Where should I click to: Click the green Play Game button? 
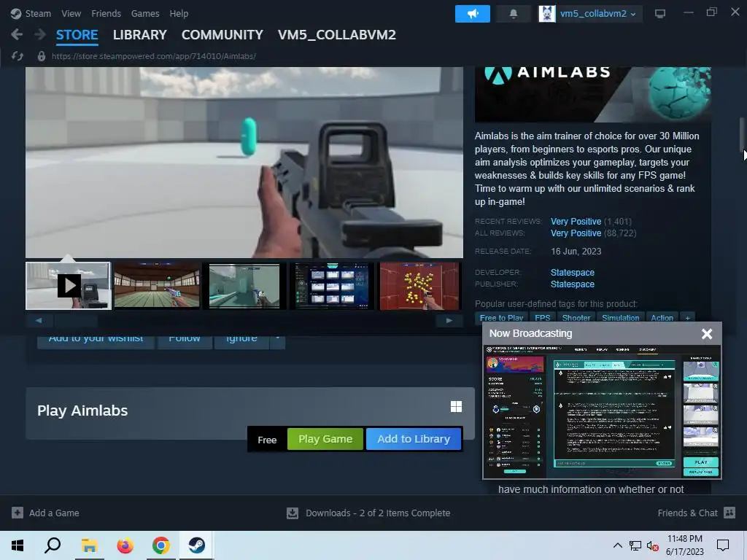click(x=325, y=439)
